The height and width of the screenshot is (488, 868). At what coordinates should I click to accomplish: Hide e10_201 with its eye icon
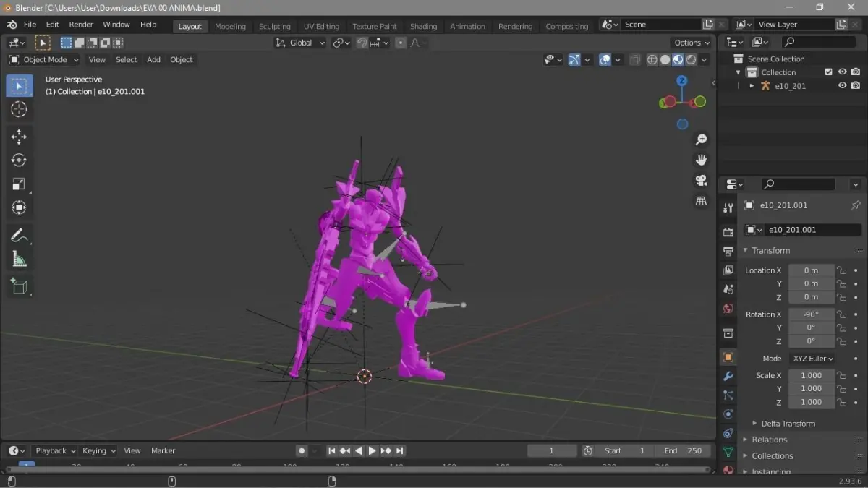coord(842,85)
